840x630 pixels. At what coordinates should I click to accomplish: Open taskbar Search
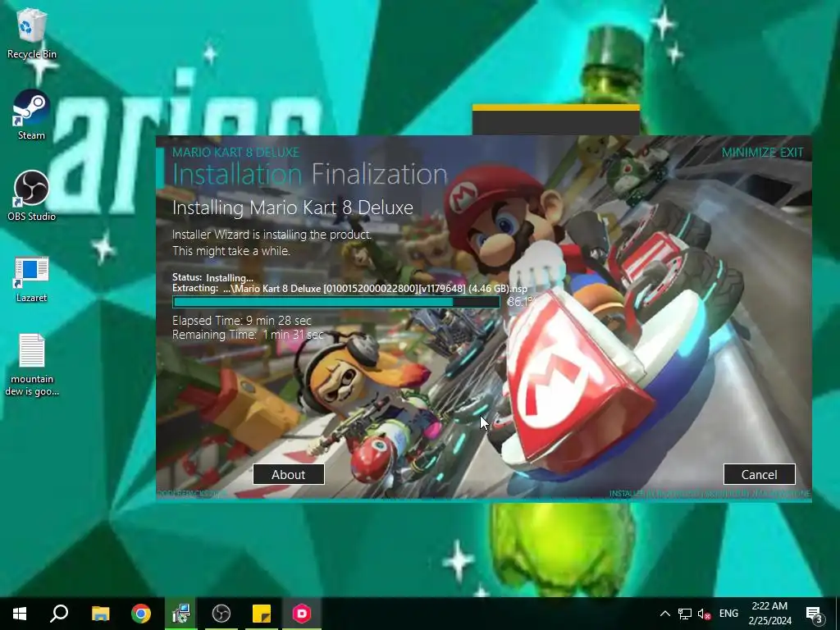[x=59, y=614]
